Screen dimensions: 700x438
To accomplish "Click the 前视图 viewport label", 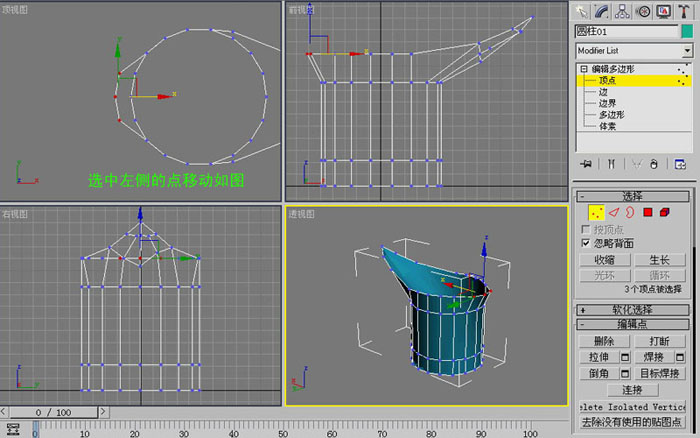I will pos(301,10).
